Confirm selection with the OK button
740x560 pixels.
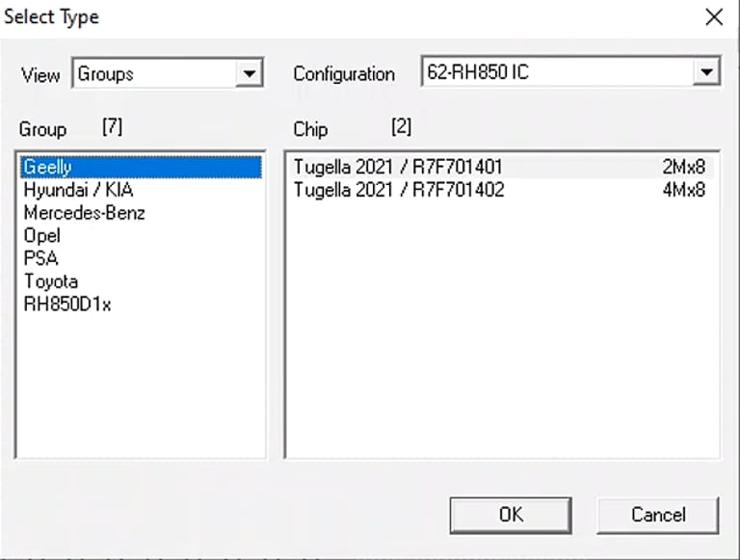[x=510, y=515]
